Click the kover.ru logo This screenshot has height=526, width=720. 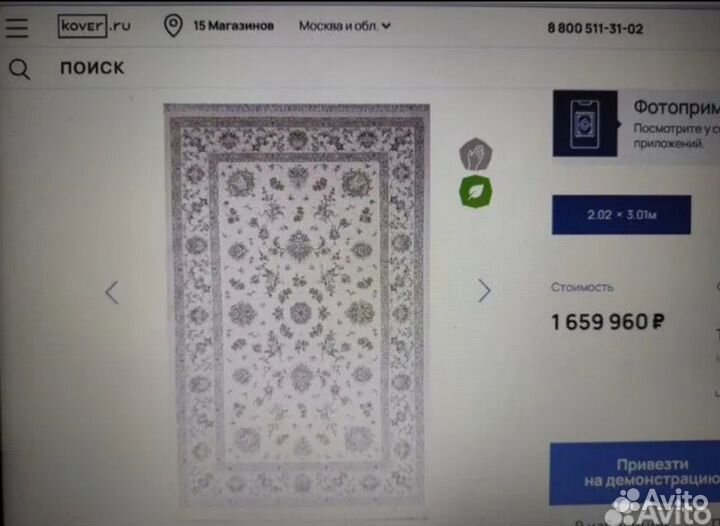point(94,26)
